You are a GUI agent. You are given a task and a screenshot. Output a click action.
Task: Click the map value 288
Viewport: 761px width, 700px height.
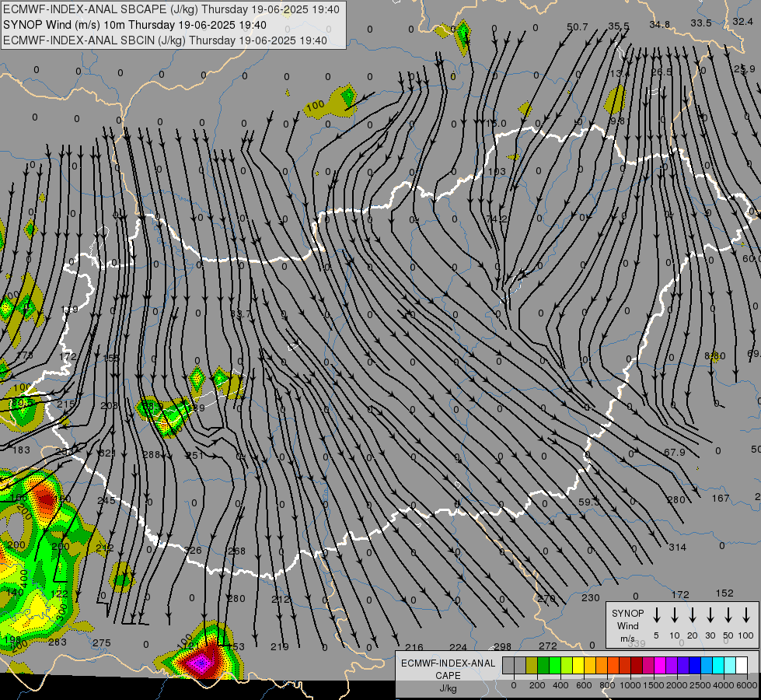point(152,455)
